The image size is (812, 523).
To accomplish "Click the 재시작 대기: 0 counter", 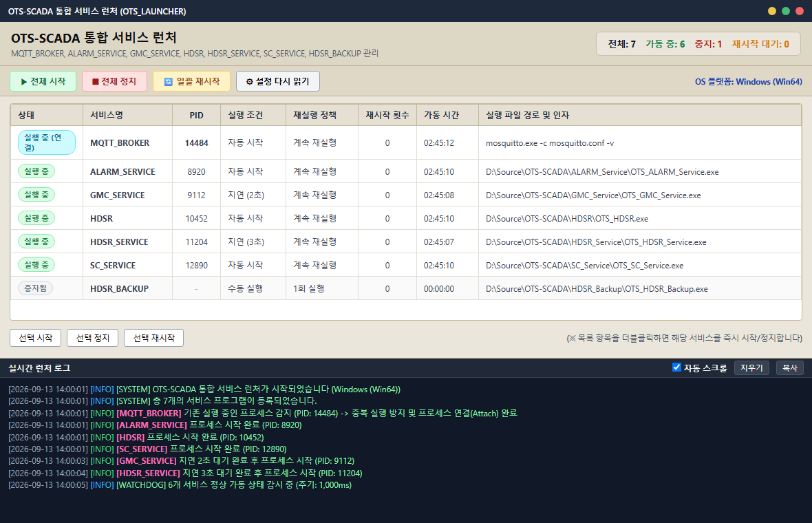I will (760, 44).
